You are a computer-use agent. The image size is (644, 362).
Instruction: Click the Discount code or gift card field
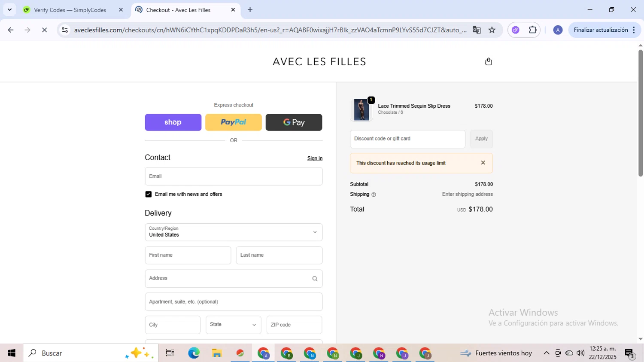coord(407,139)
